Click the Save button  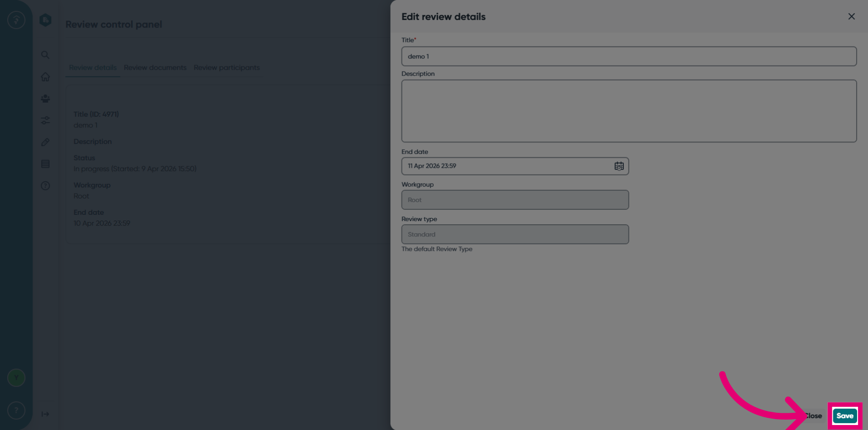point(844,416)
